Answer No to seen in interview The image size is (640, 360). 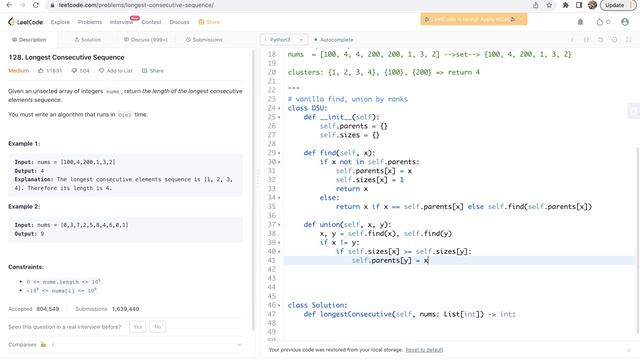158,327
